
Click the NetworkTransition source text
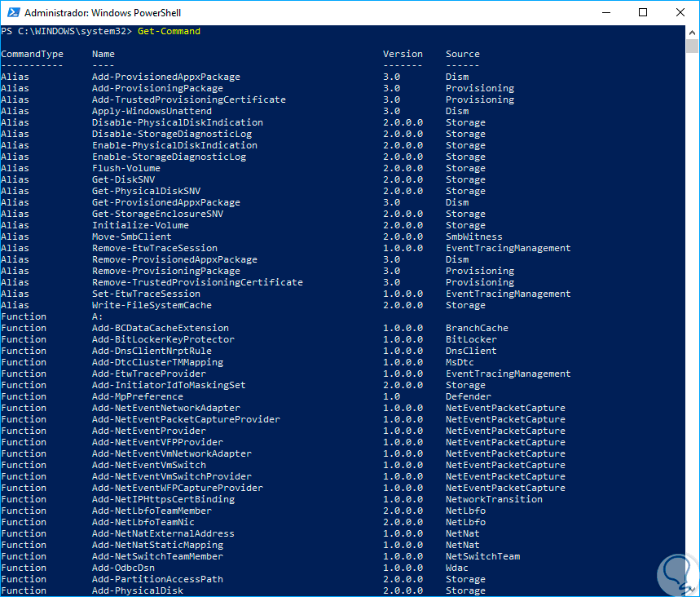pyautogui.click(x=494, y=499)
